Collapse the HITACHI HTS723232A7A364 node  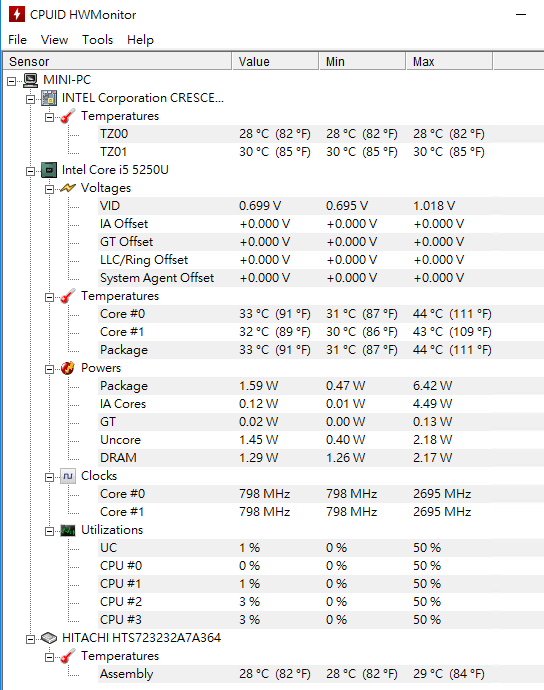coord(30,639)
